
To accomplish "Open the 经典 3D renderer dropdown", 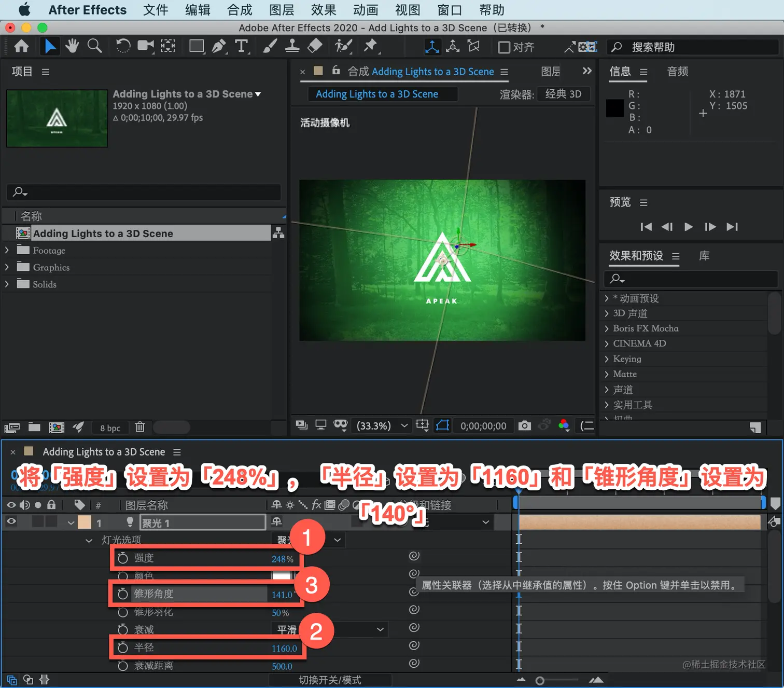I will [564, 94].
